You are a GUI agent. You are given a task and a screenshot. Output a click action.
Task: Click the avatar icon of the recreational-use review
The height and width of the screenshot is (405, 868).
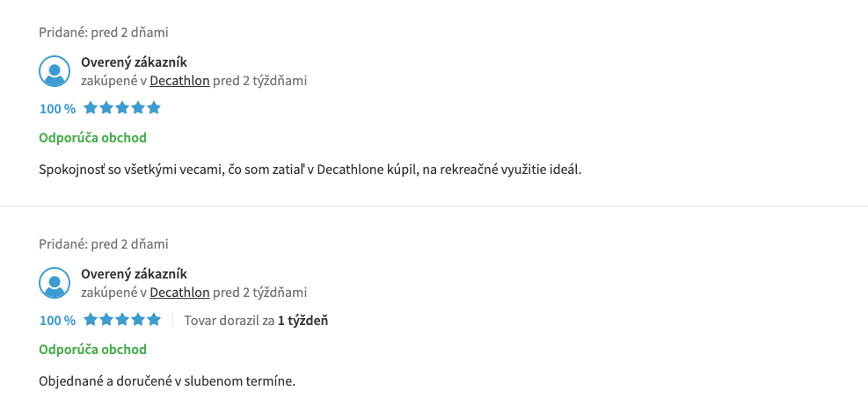[55, 71]
